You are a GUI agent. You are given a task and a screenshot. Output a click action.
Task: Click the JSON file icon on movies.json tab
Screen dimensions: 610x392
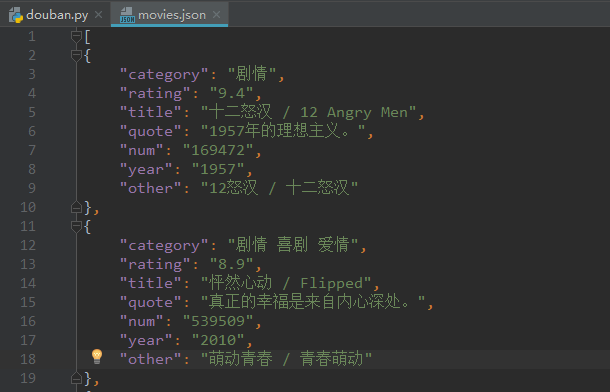click(x=127, y=15)
